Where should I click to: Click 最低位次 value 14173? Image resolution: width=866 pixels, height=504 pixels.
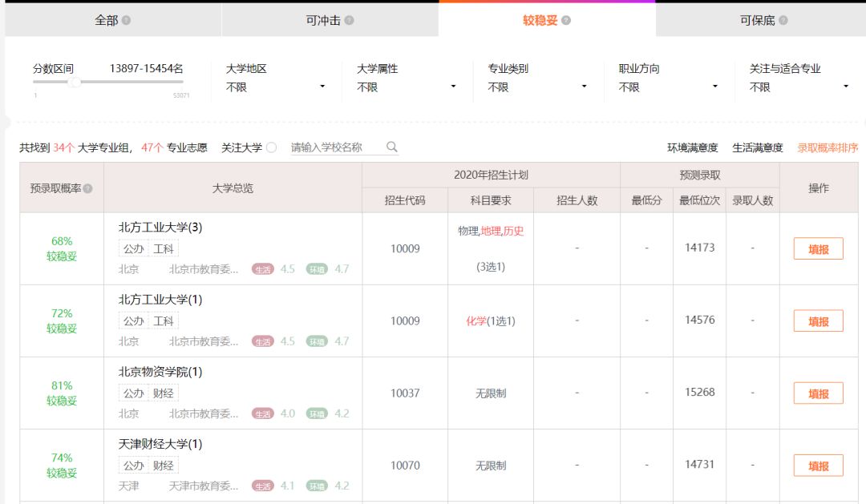pos(700,248)
